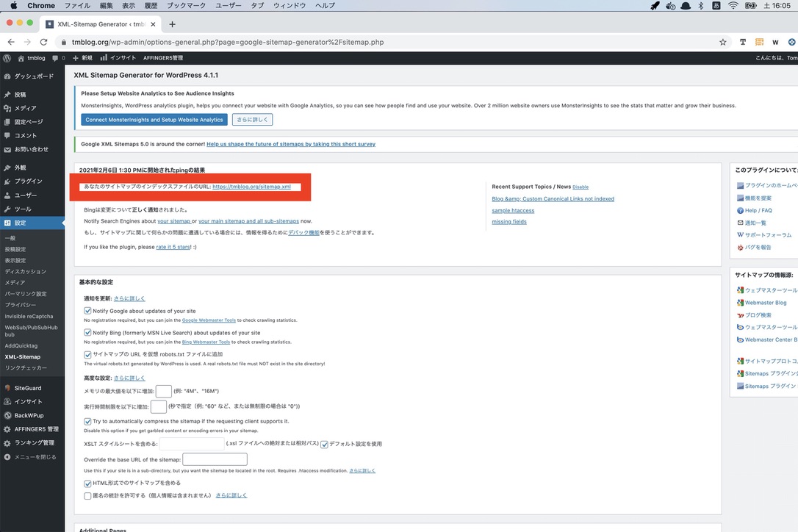The height and width of the screenshot is (532, 798).
Task: Enable the 匿名の統計を許可する checkbox
Action: 87,496
